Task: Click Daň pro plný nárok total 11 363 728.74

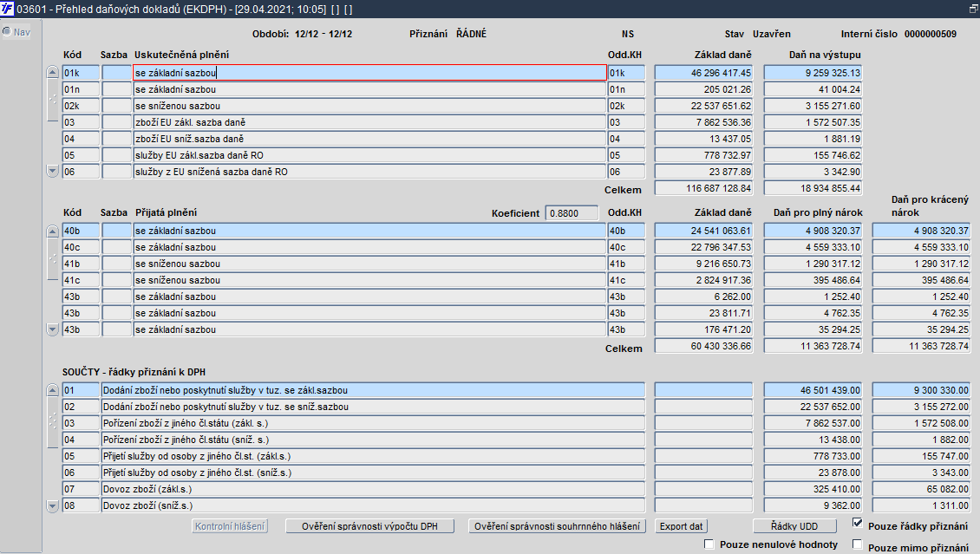Action: pyautogui.click(x=813, y=346)
